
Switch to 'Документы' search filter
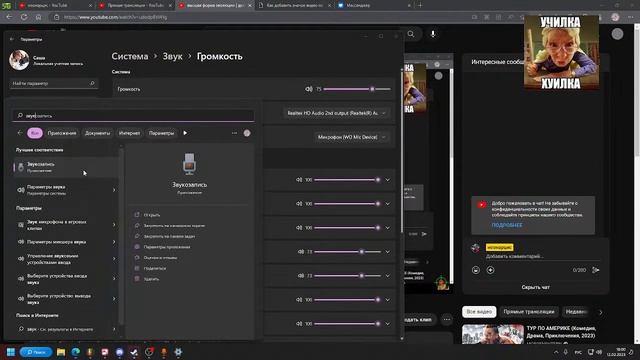[97, 133]
